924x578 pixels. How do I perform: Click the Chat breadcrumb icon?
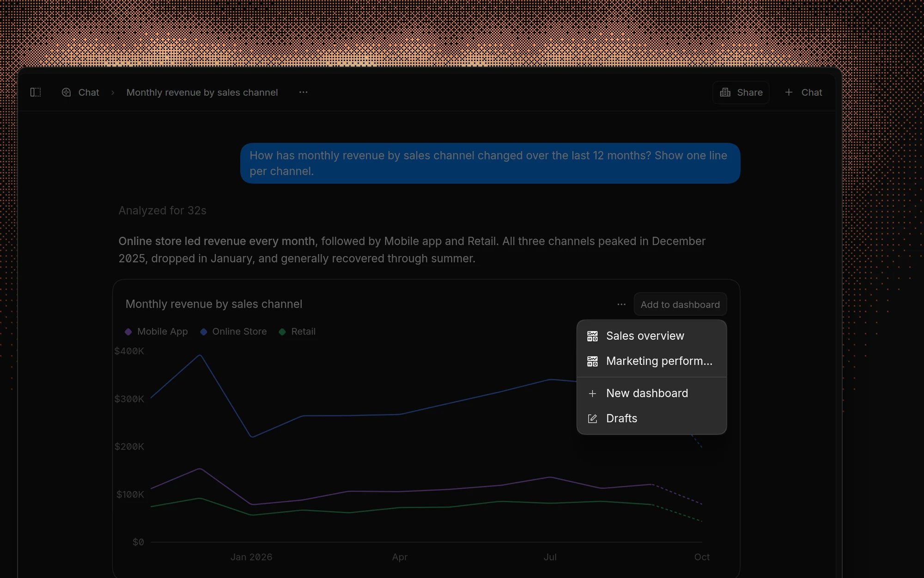pyautogui.click(x=66, y=92)
